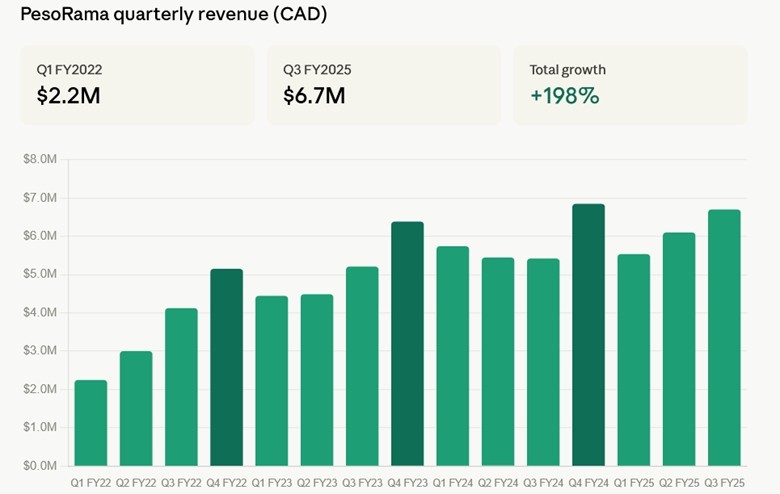The height and width of the screenshot is (494, 780).
Task: Click the $2.0M y-axis label
Action: [40, 389]
